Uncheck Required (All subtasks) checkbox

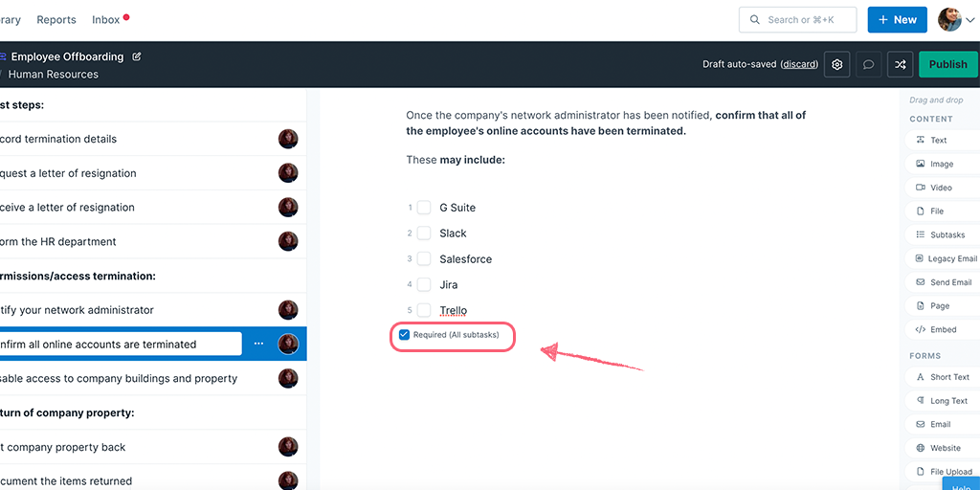click(x=405, y=335)
